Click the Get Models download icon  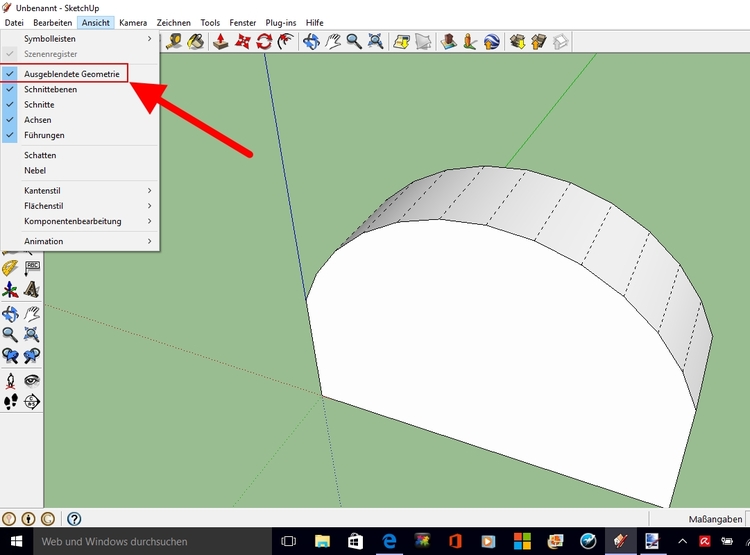click(x=517, y=42)
